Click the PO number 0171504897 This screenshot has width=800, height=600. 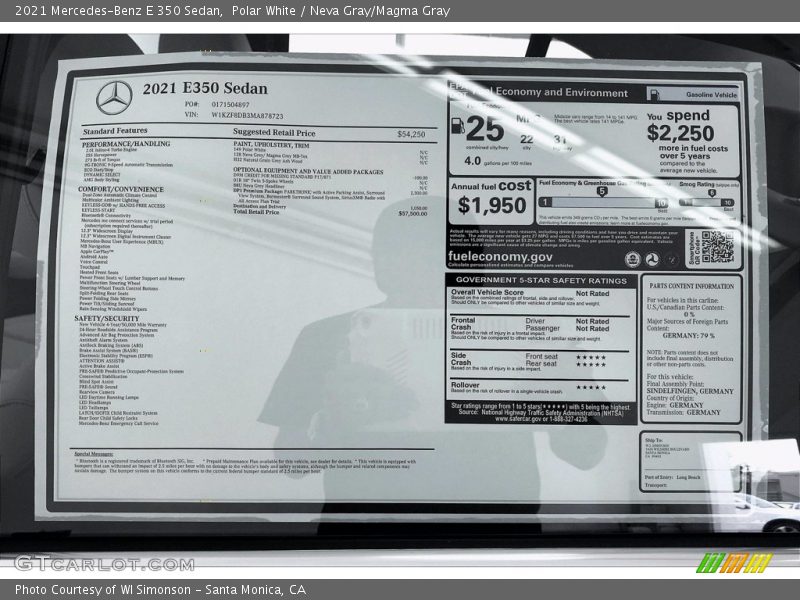click(231, 104)
